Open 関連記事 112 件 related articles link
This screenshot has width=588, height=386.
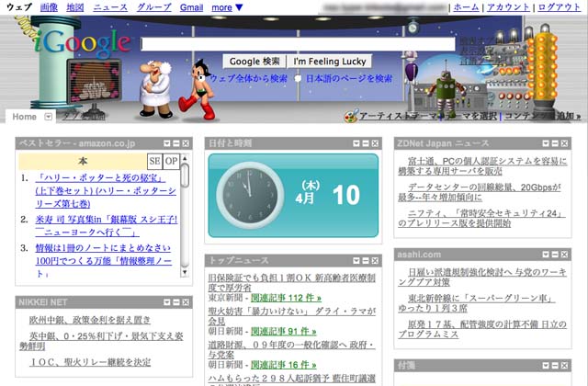coord(286,298)
